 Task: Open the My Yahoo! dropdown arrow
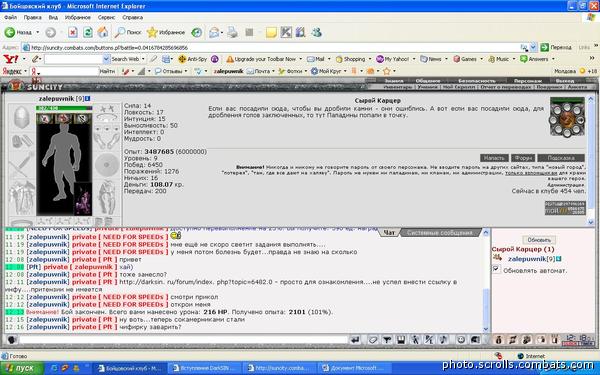(413, 59)
